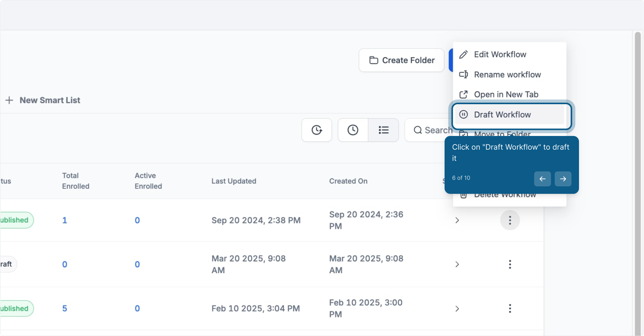Select Edit Workflow from the menu
The width and height of the screenshot is (644, 336).
coord(509,54)
